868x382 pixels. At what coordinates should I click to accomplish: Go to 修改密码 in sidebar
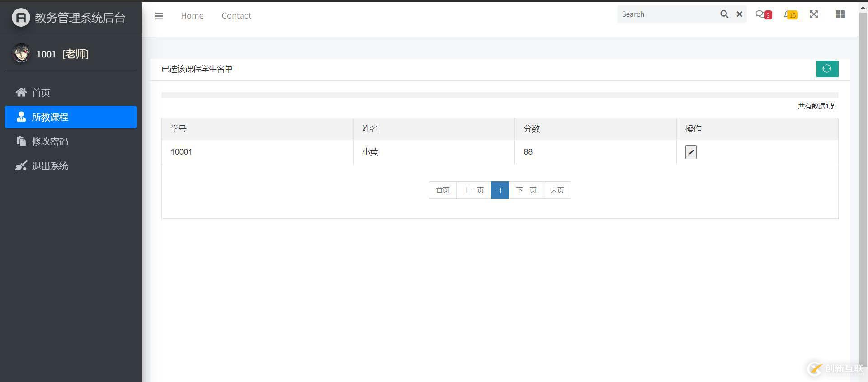[50, 141]
